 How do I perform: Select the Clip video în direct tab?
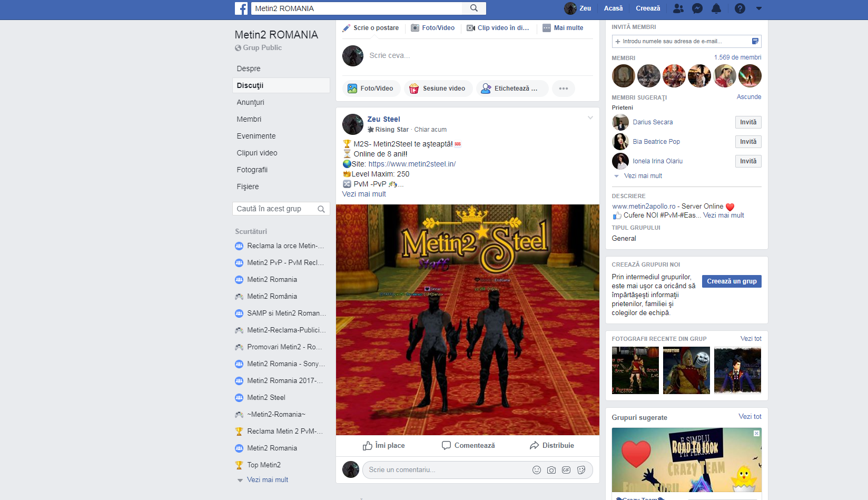[498, 28]
